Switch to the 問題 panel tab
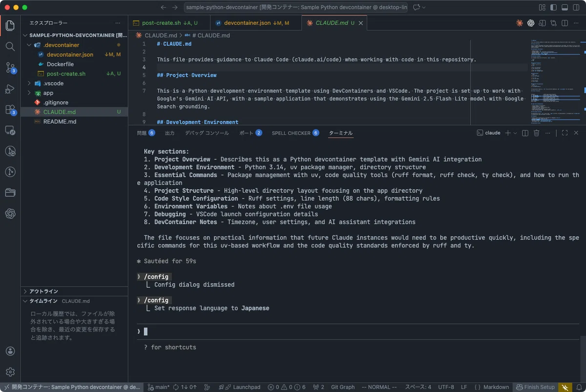This screenshot has height=392, width=586. tap(146, 133)
